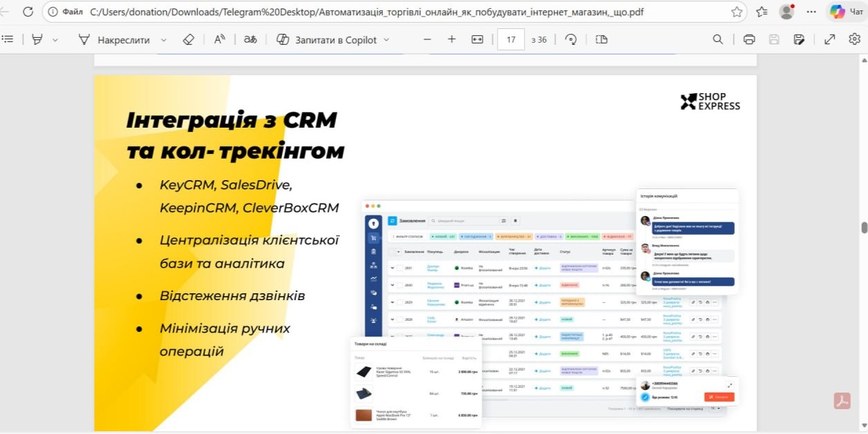Select the eraser tool

[189, 39]
